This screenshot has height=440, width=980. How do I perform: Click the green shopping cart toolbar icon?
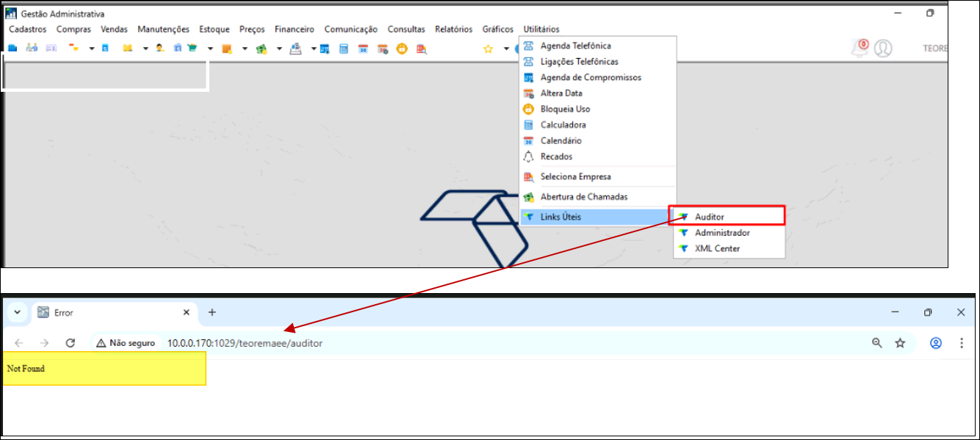click(192, 48)
